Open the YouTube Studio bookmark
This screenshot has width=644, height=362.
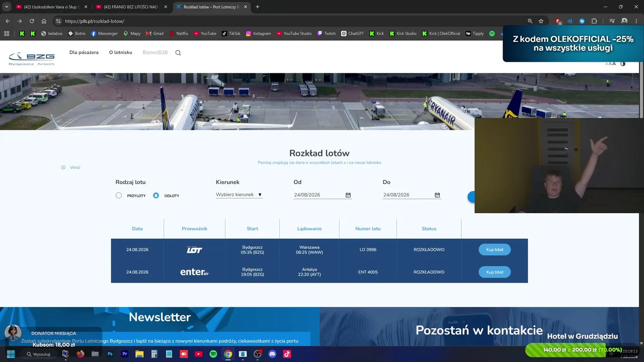293,34
